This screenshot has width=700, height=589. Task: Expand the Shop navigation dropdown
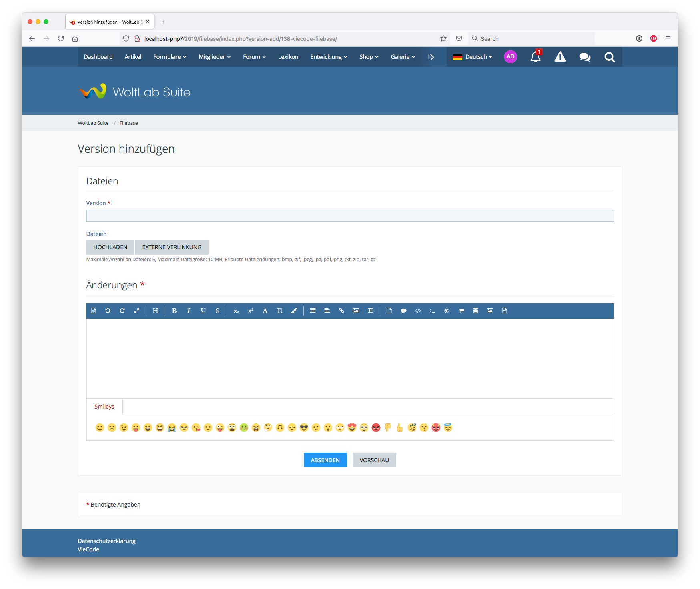click(369, 57)
